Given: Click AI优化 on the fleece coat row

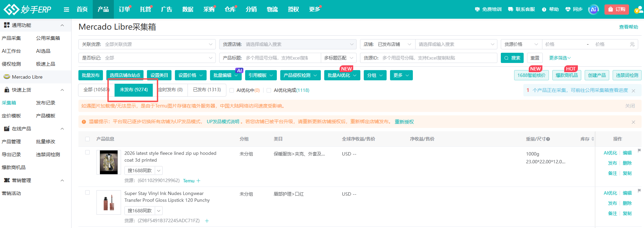Looking at the screenshot, I should (x=610, y=153).
